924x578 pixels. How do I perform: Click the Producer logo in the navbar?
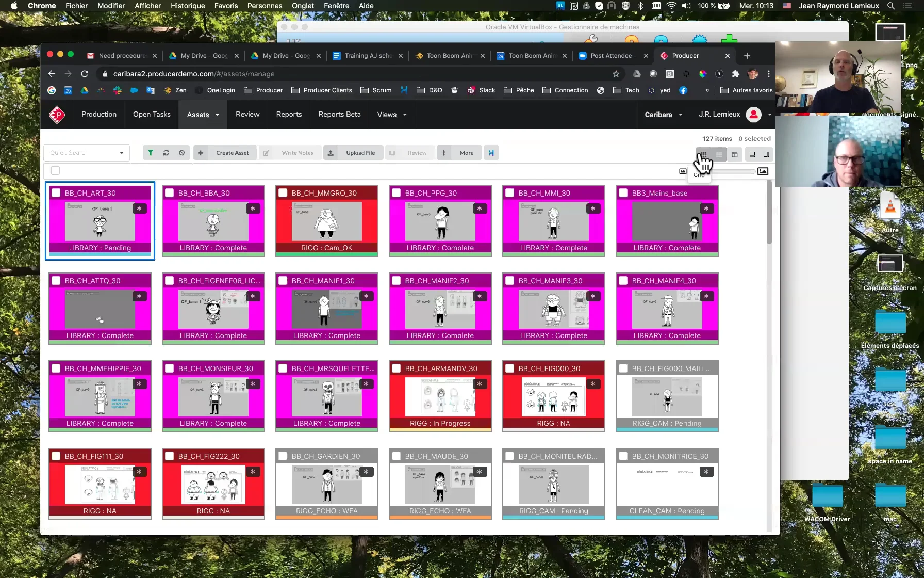pyautogui.click(x=57, y=115)
